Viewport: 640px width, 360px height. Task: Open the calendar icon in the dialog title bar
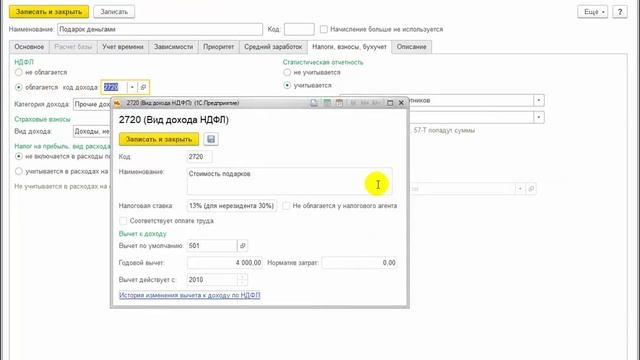[339, 103]
